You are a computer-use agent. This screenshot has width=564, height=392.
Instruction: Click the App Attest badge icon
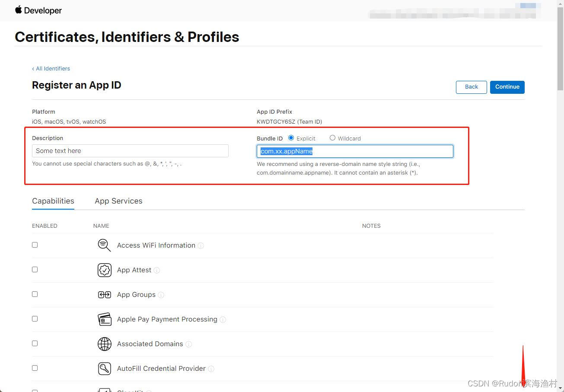(104, 270)
